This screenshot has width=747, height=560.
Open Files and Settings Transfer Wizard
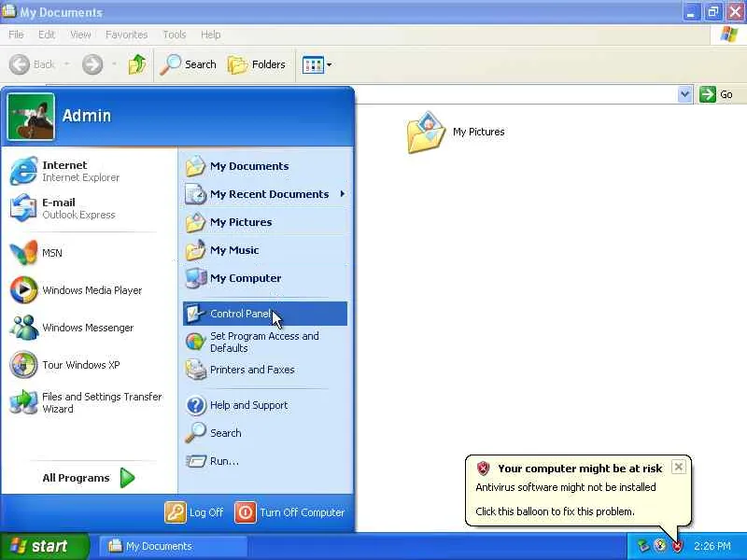pos(88,402)
